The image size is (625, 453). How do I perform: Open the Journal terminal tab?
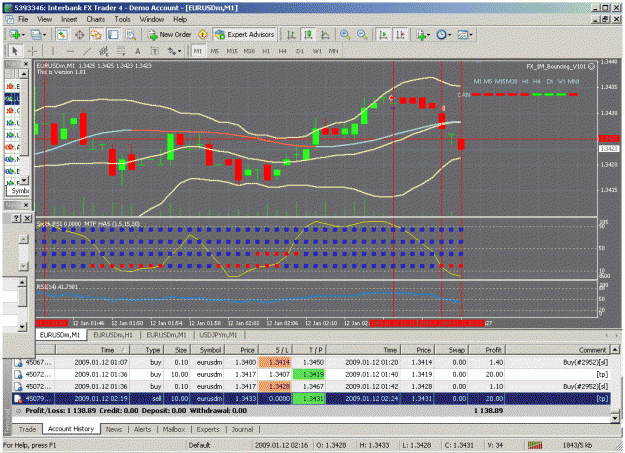click(242, 429)
